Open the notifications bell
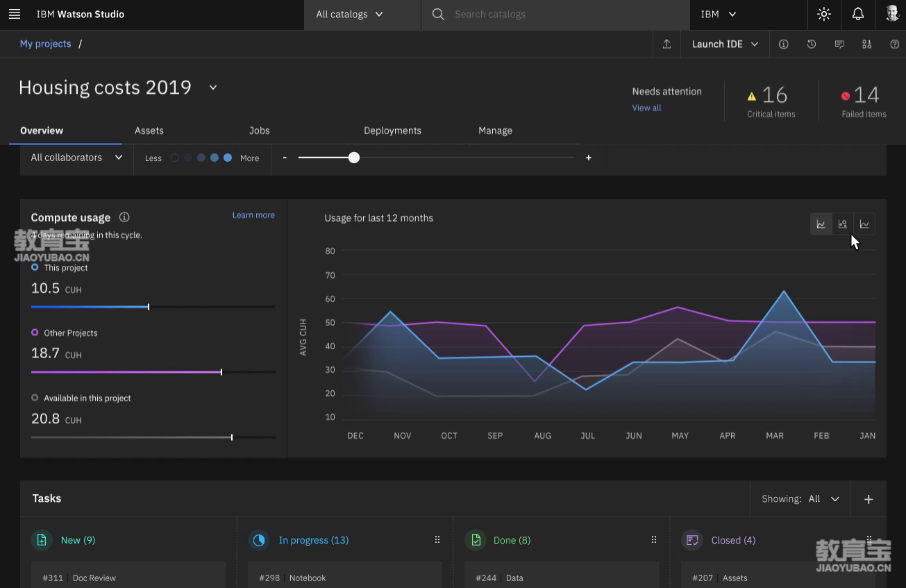Viewport: 906px width, 588px height. (858, 15)
